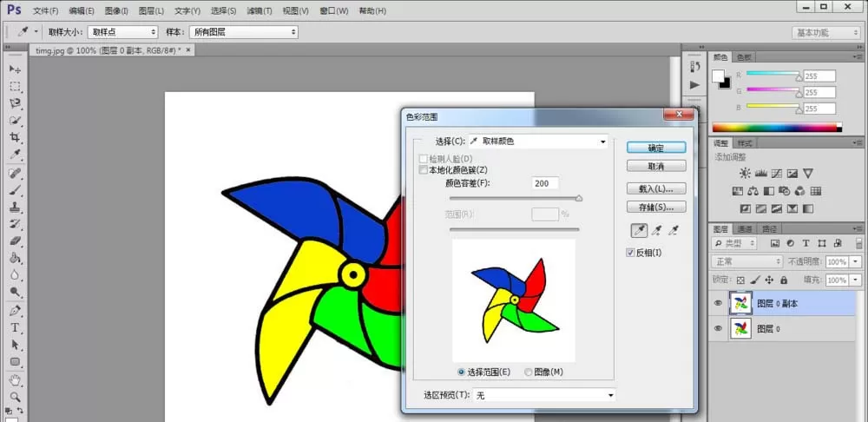The image size is (868, 422).
Task: Switch to the 通道 tab
Action: [x=744, y=228]
